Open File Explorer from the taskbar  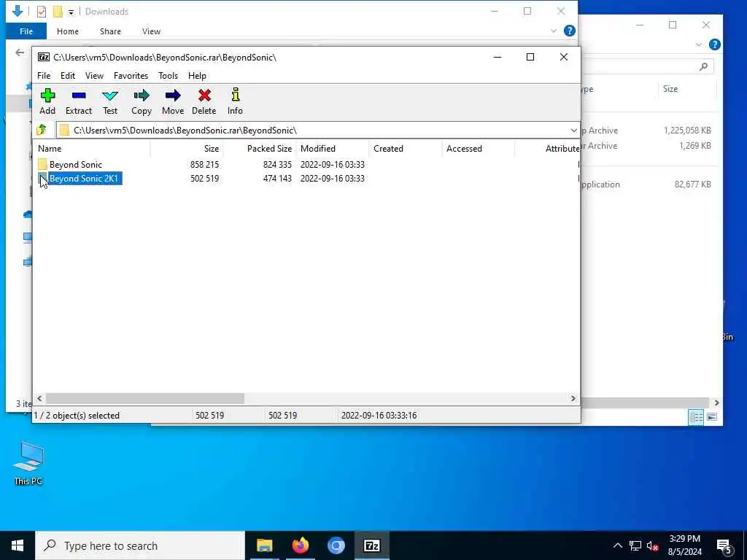(264, 545)
